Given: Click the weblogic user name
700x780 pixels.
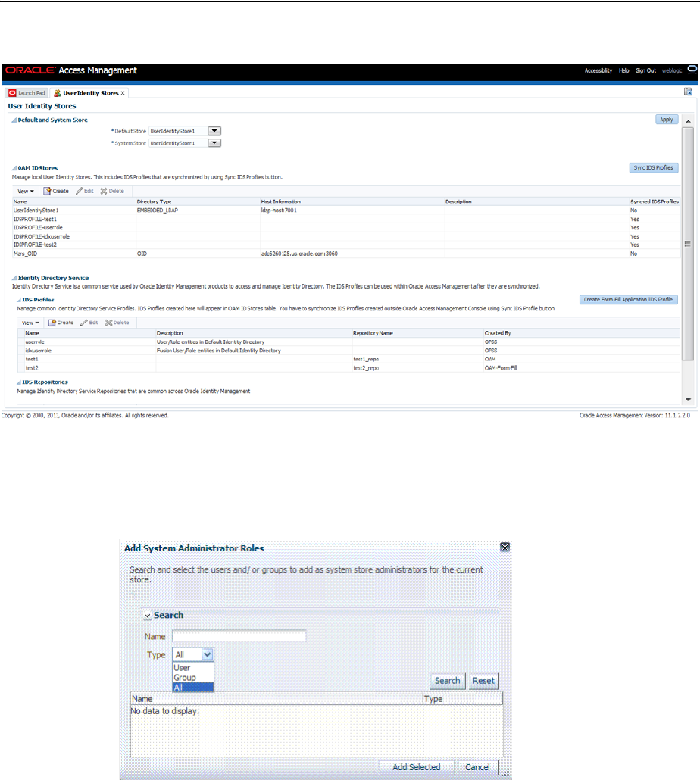Looking at the screenshot, I should [672, 70].
